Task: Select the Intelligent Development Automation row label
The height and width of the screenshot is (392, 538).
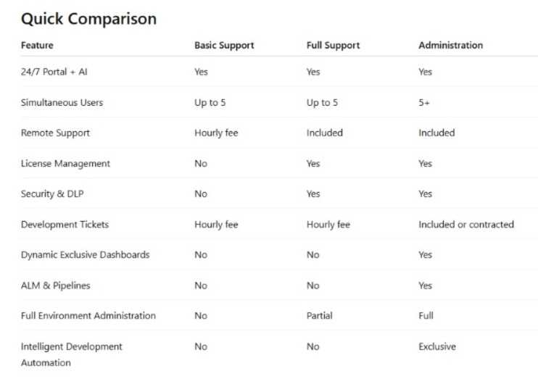Action: tap(71, 354)
